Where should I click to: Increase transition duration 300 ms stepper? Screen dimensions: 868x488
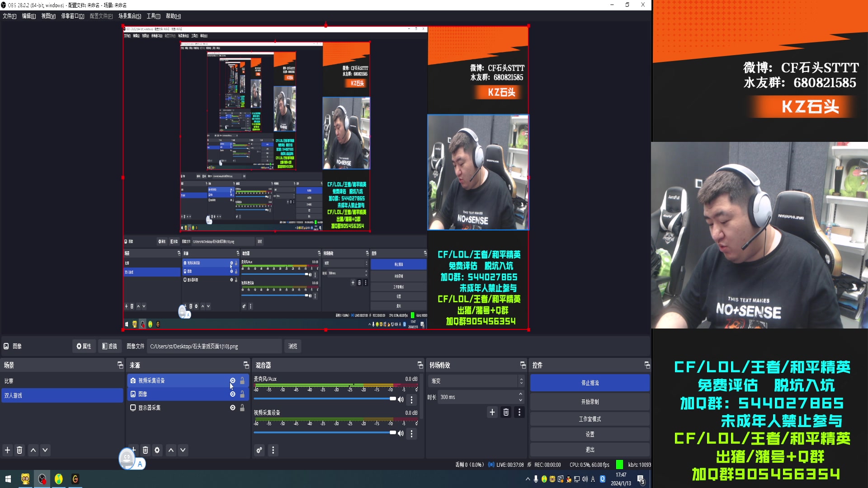(521, 394)
